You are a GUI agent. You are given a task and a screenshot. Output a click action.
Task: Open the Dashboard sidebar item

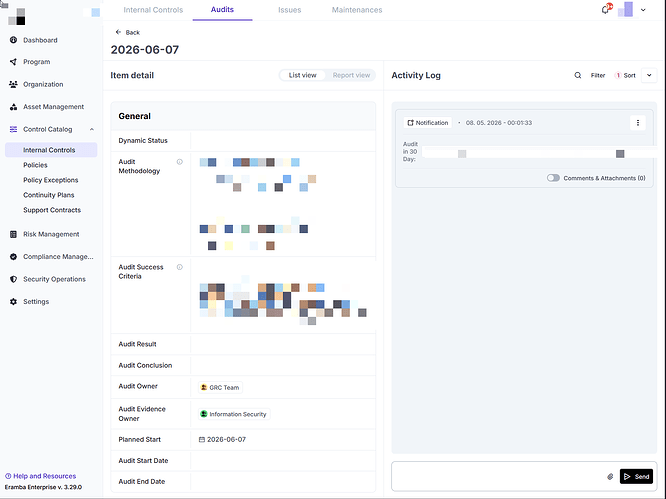pyautogui.click(x=40, y=40)
